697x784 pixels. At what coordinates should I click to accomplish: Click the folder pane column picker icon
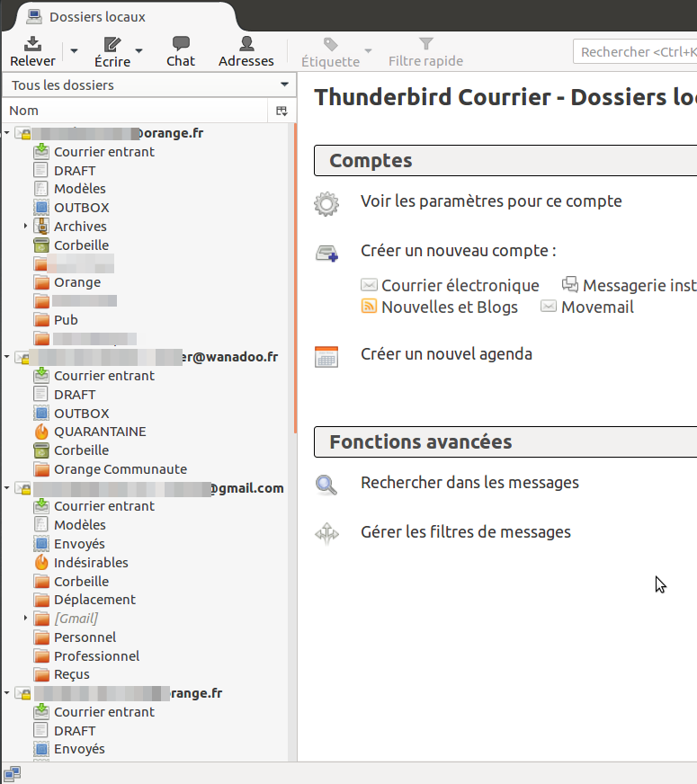pyautogui.click(x=282, y=111)
